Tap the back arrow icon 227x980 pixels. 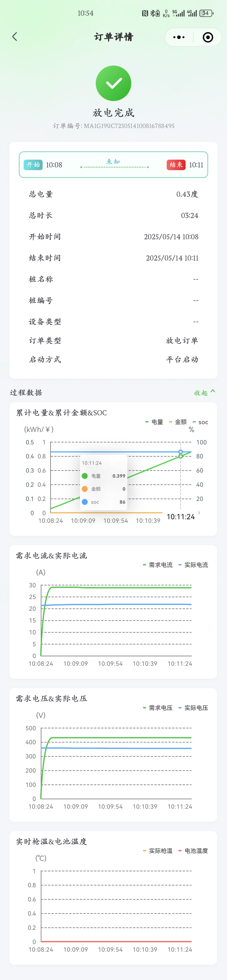coord(15,37)
